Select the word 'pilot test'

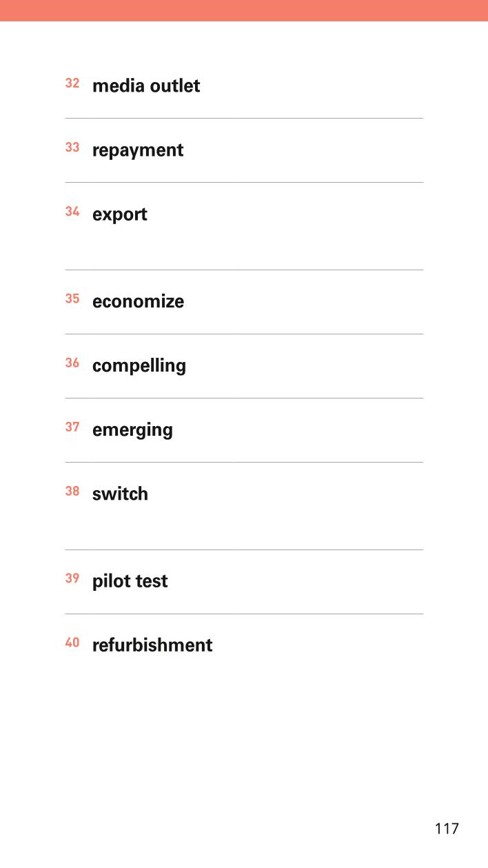click(x=130, y=581)
